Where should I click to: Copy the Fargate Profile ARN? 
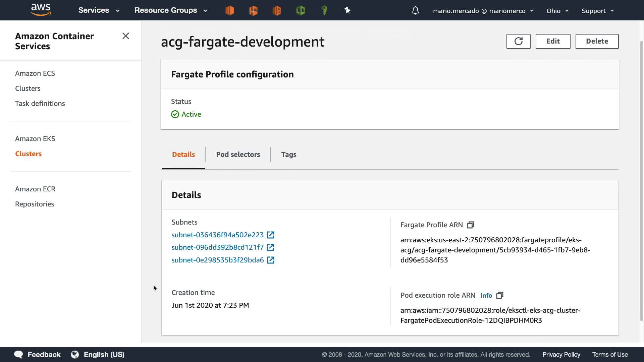tap(471, 225)
